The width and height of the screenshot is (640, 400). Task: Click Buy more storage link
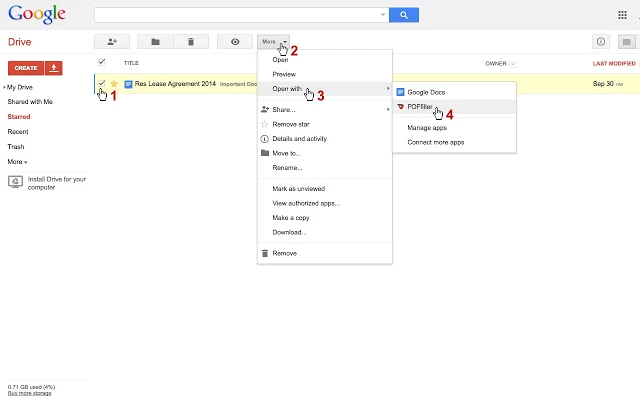(29, 393)
